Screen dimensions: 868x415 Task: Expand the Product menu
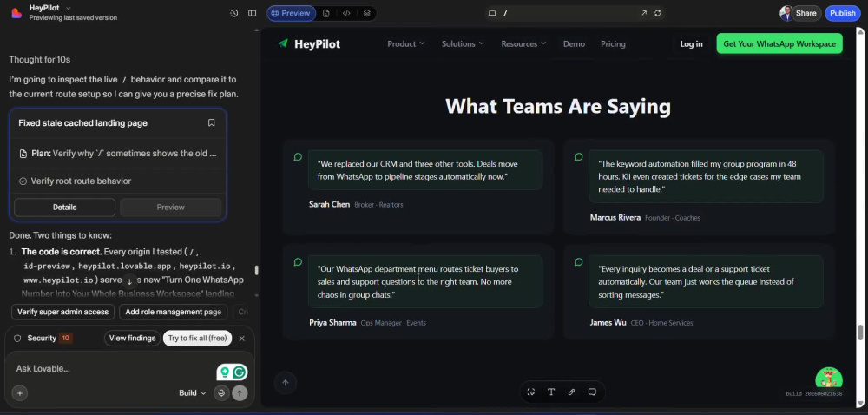point(405,43)
